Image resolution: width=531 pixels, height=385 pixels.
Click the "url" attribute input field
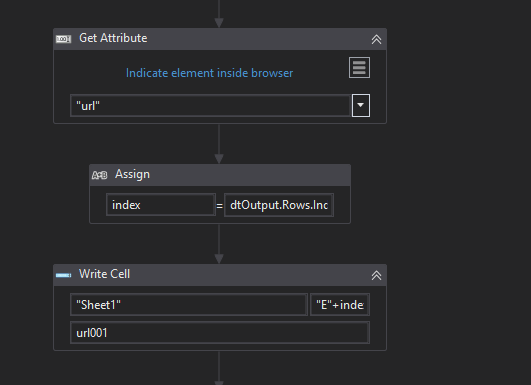click(x=210, y=106)
